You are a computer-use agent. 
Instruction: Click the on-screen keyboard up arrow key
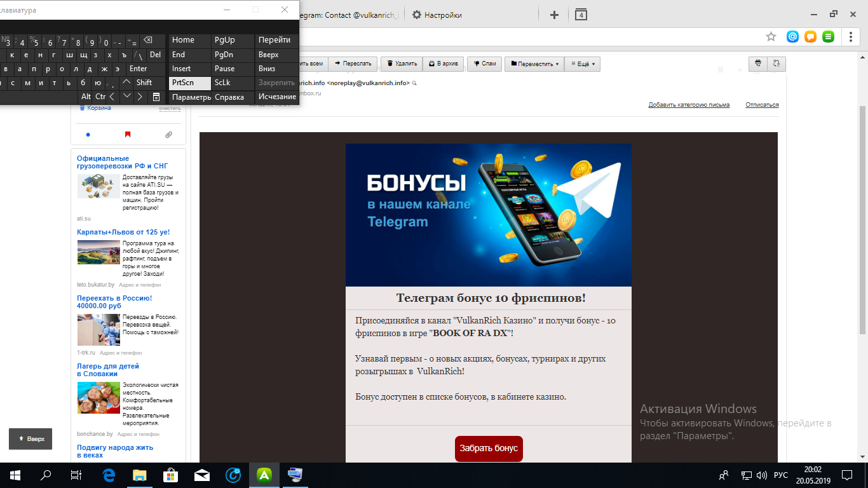126,83
